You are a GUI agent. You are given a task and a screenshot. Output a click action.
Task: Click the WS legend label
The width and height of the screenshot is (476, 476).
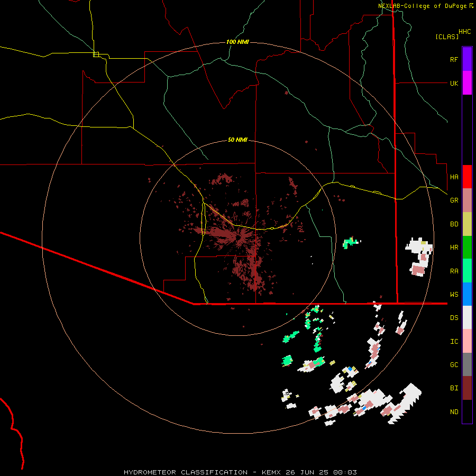[x=454, y=294]
